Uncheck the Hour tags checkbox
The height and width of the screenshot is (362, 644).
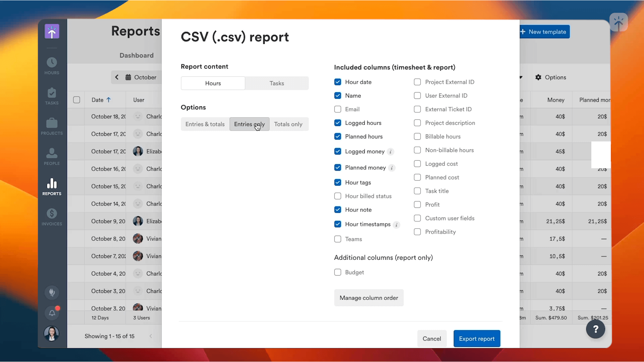click(x=338, y=182)
